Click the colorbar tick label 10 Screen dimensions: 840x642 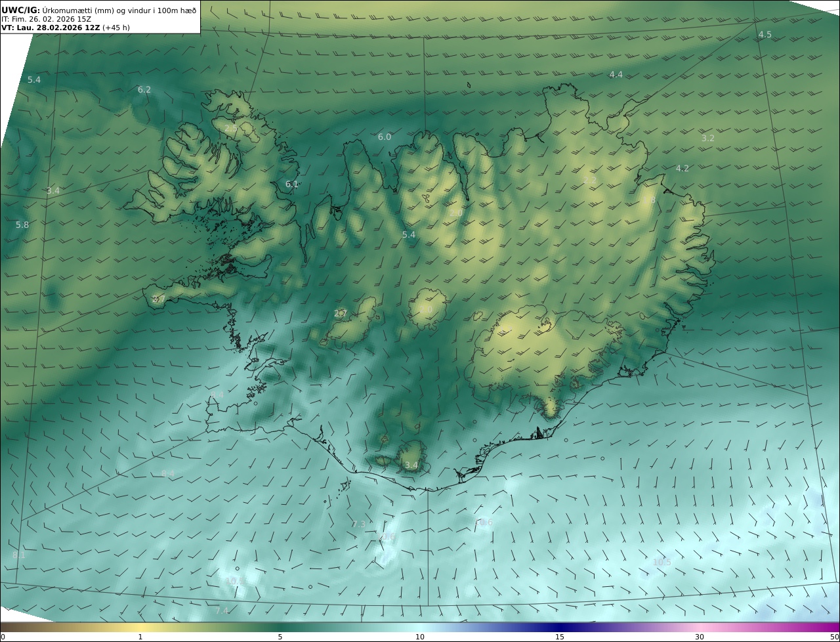point(420,637)
